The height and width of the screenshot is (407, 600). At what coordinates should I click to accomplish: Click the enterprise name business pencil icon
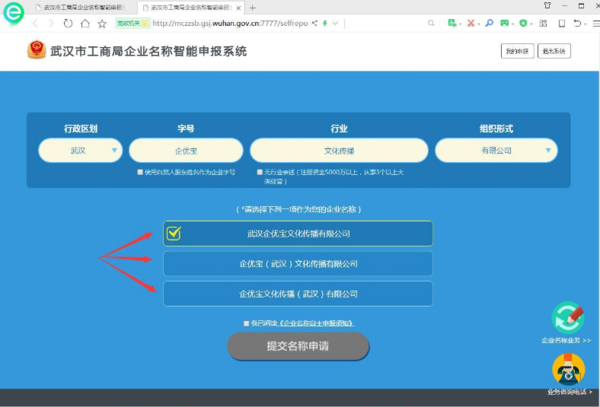568,318
